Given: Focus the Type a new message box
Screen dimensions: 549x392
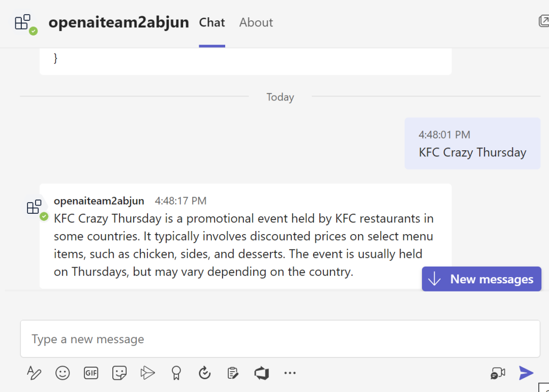Looking at the screenshot, I should tap(280, 339).
